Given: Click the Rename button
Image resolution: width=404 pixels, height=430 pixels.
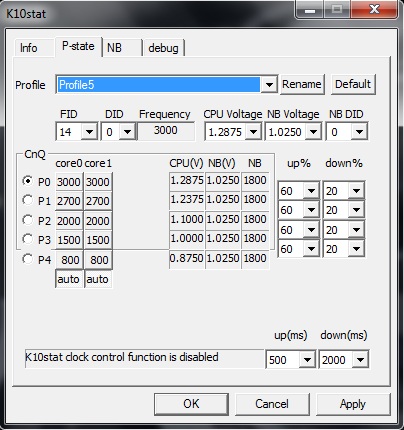Looking at the screenshot, I should [302, 84].
